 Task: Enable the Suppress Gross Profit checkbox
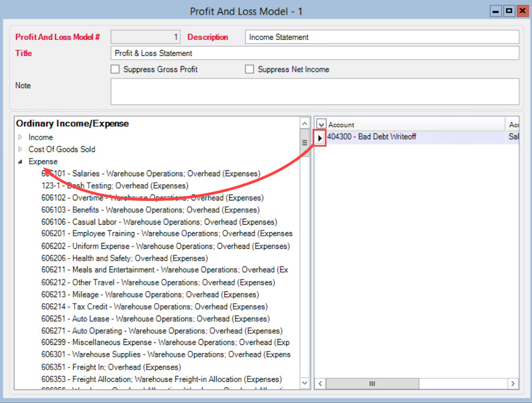tap(115, 69)
